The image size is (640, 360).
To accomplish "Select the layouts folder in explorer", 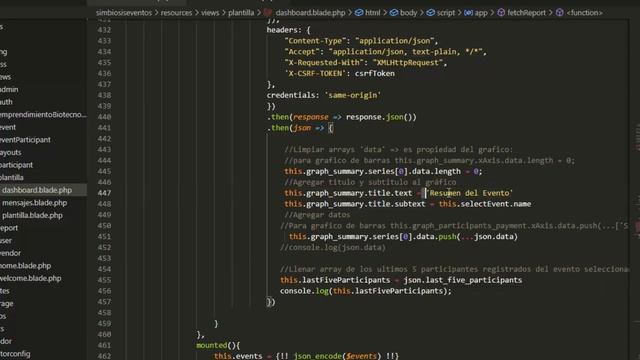I will click(x=11, y=152).
